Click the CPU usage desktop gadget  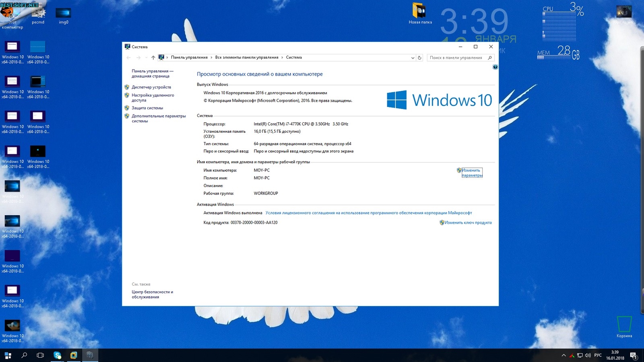563,21
